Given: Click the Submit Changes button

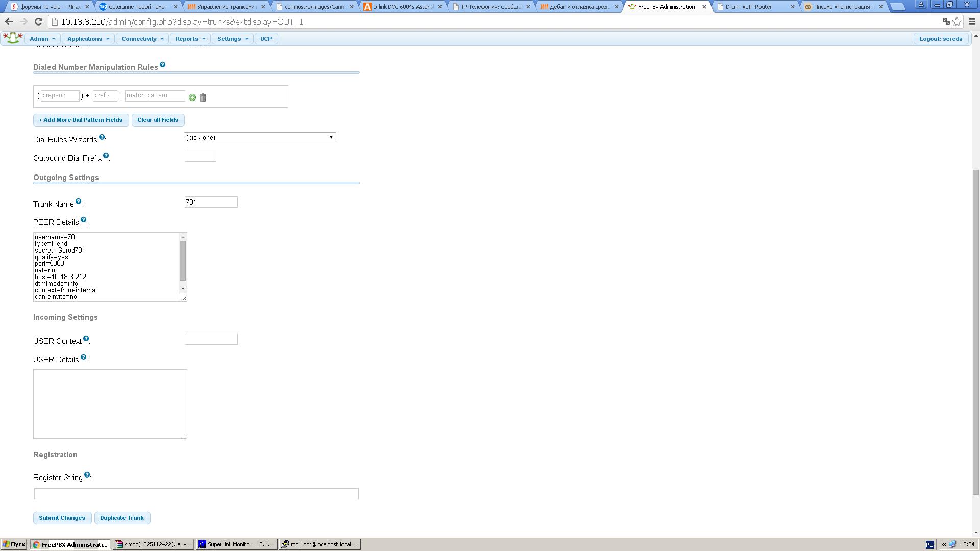Looking at the screenshot, I should point(62,518).
